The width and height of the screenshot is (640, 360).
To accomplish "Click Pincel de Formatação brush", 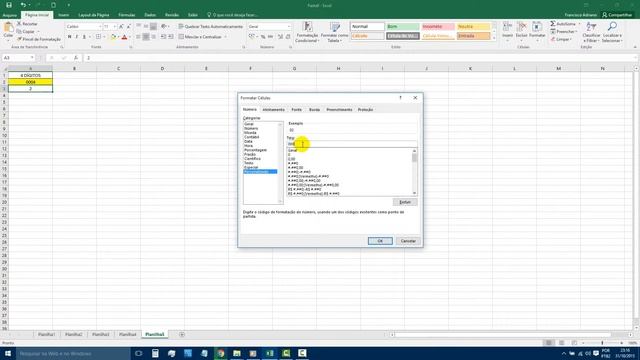I will click(39, 39).
